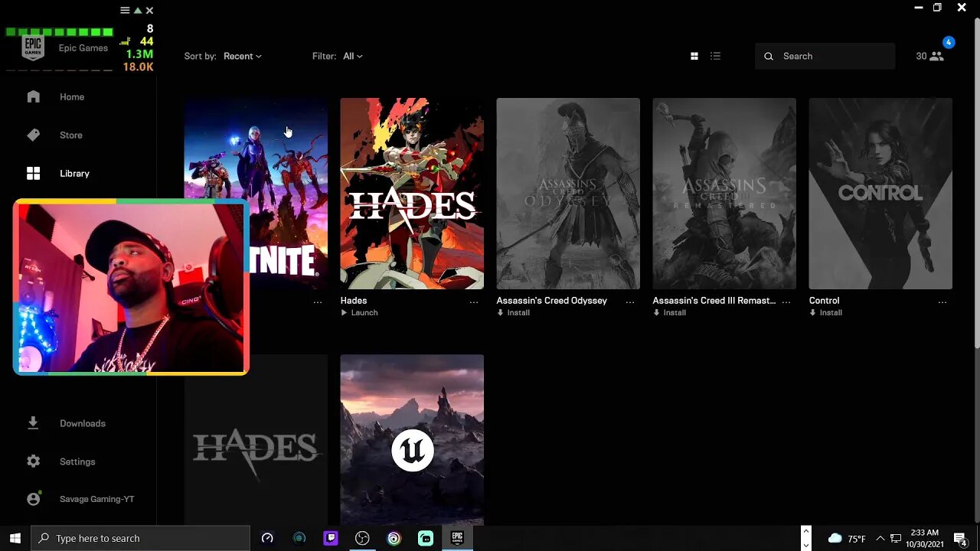The height and width of the screenshot is (551, 980).
Task: Click the greyed-out Hades cover
Action: (256, 440)
